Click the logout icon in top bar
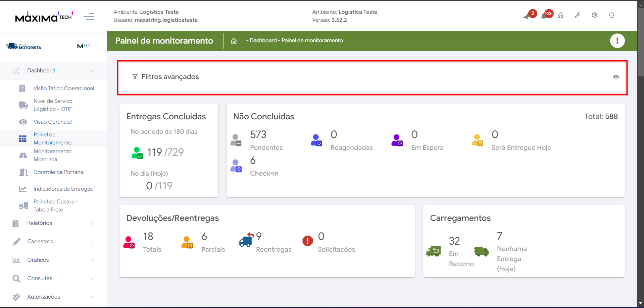This screenshot has height=308, width=644. (612, 15)
